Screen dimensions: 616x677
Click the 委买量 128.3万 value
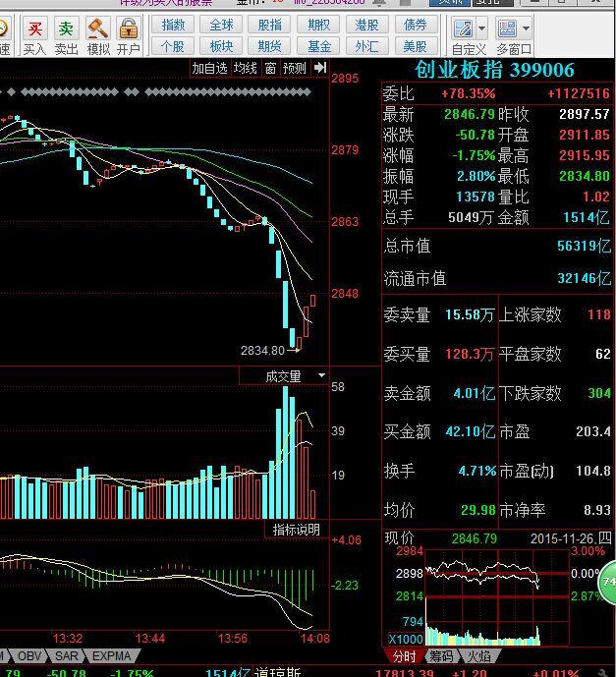pos(470,354)
